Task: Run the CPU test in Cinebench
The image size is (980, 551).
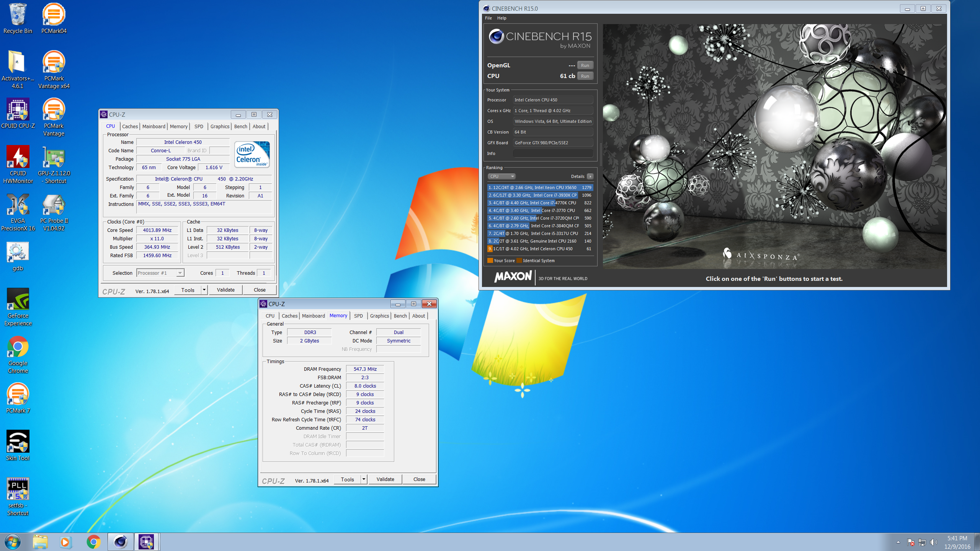Action: click(585, 76)
